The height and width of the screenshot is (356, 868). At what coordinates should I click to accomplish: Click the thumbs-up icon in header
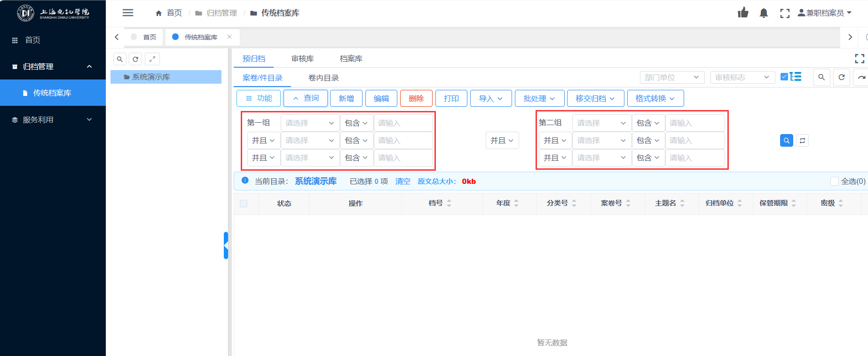point(743,13)
